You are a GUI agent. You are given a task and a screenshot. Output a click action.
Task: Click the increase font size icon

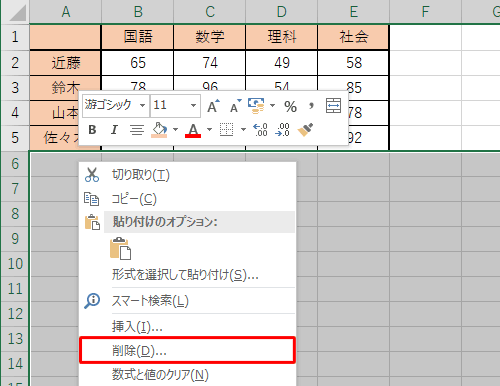pos(213,106)
